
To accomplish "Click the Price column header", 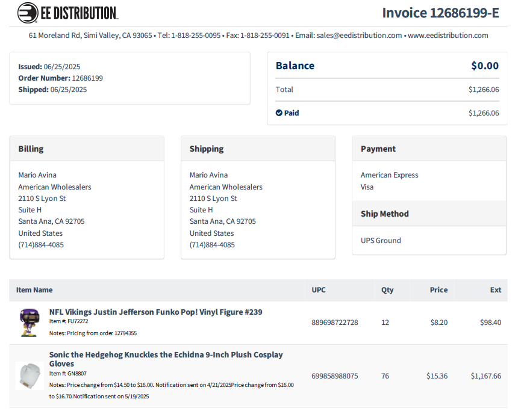I will pos(438,290).
